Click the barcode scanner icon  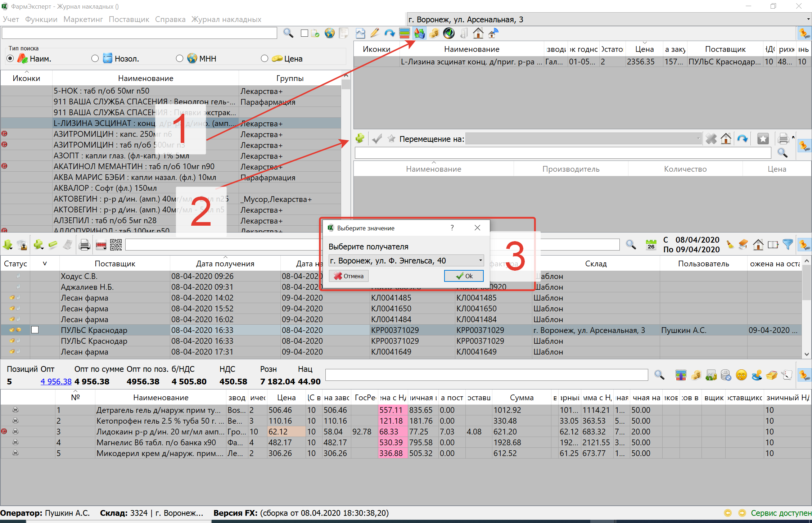(101, 245)
